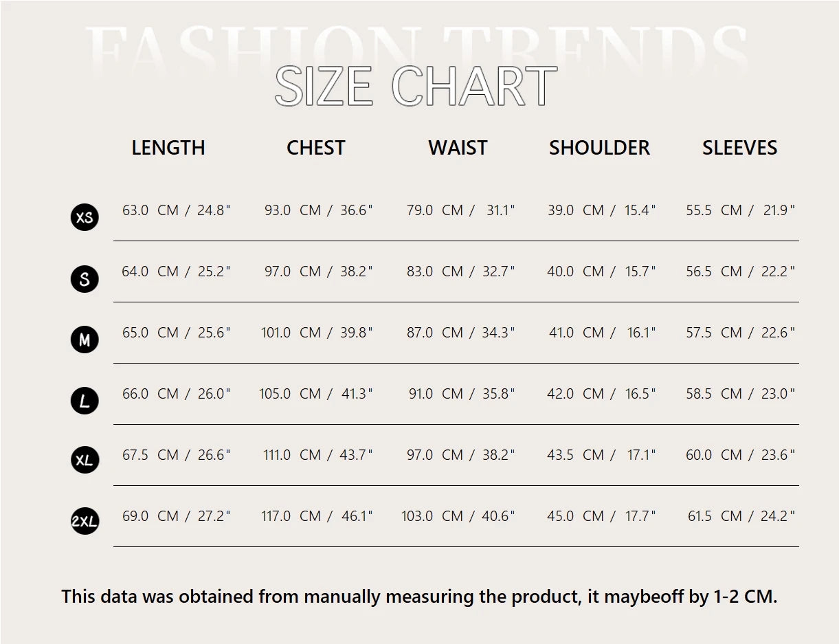Select the S size badge
The image size is (839, 644).
pos(85,279)
